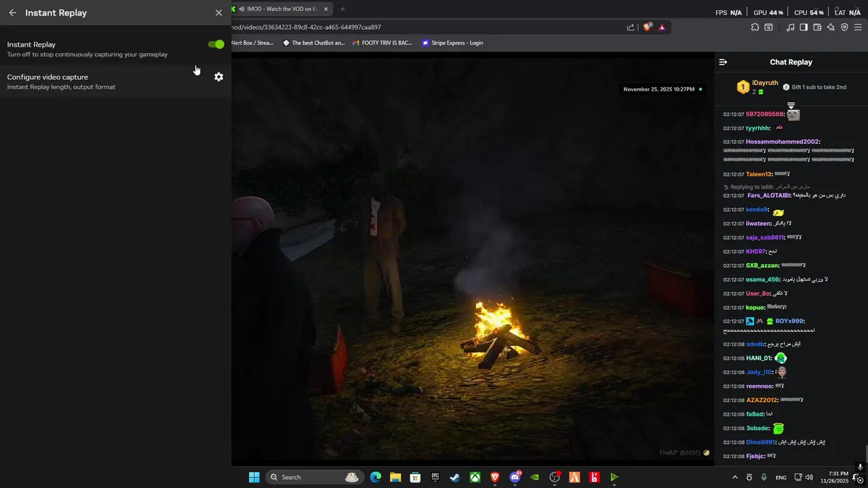
Task: Click username Dima9991 in chat
Action: tap(760, 442)
